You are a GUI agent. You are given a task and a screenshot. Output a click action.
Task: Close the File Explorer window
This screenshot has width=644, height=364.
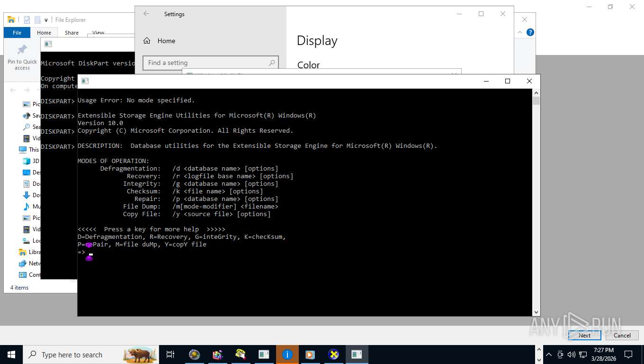pos(525,19)
